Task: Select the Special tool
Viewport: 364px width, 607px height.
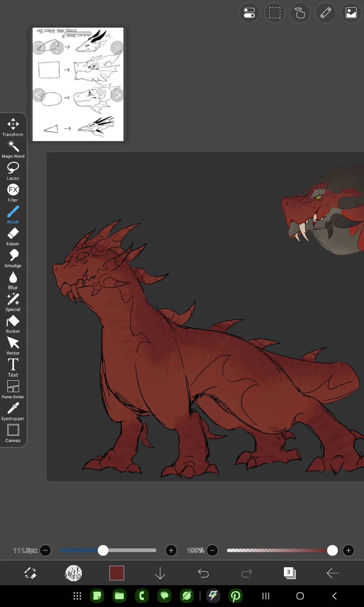Action: tap(13, 302)
